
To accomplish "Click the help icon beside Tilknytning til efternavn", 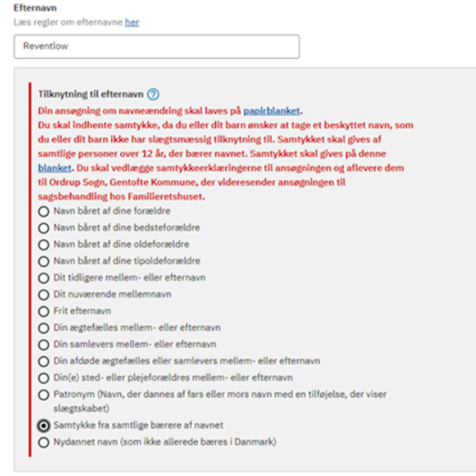I will pos(153,94).
